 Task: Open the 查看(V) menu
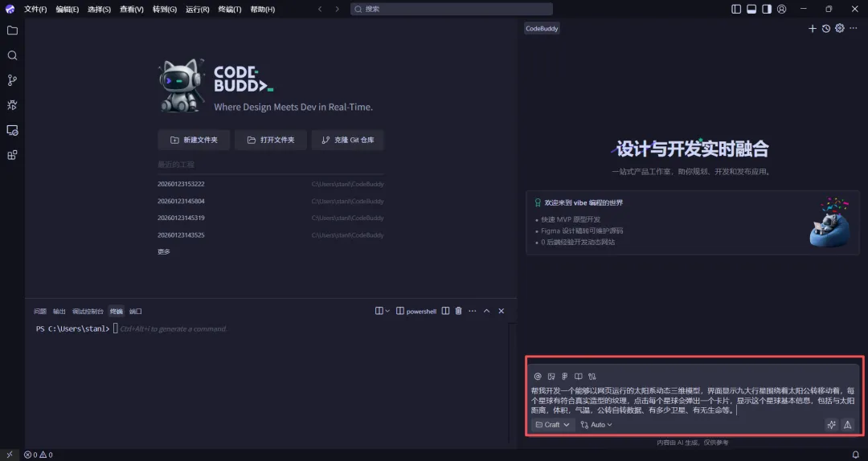(x=132, y=9)
